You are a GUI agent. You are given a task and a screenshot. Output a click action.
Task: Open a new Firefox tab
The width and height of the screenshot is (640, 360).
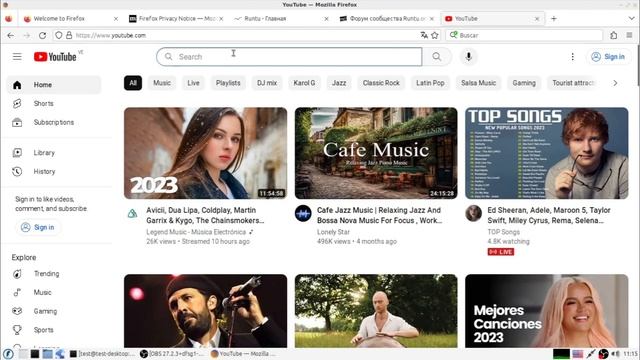pos(554,19)
